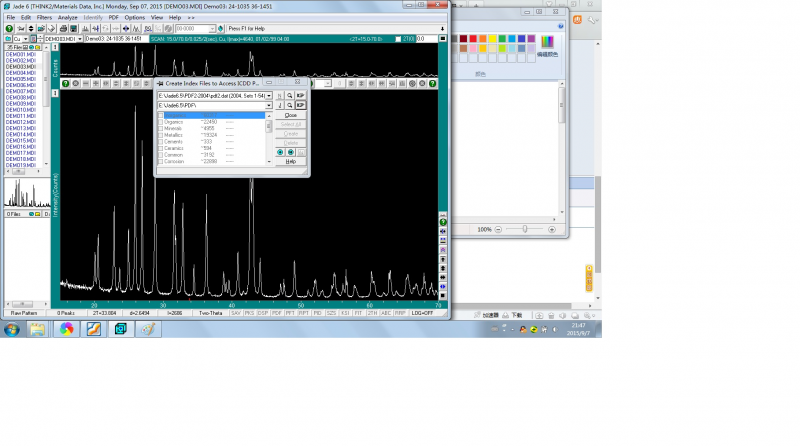
Task: Select DEMO05.MDI in the file list
Action: (x=21, y=79)
